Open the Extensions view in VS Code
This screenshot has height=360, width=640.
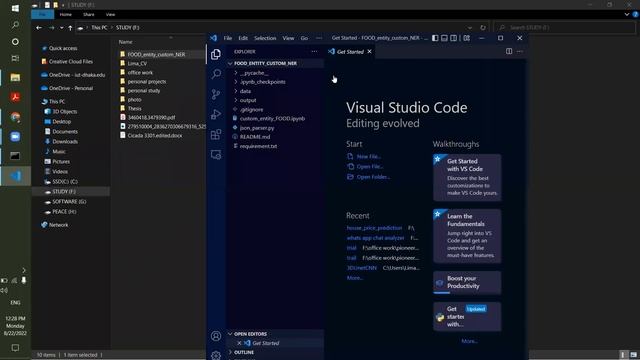pyautogui.click(x=216, y=134)
